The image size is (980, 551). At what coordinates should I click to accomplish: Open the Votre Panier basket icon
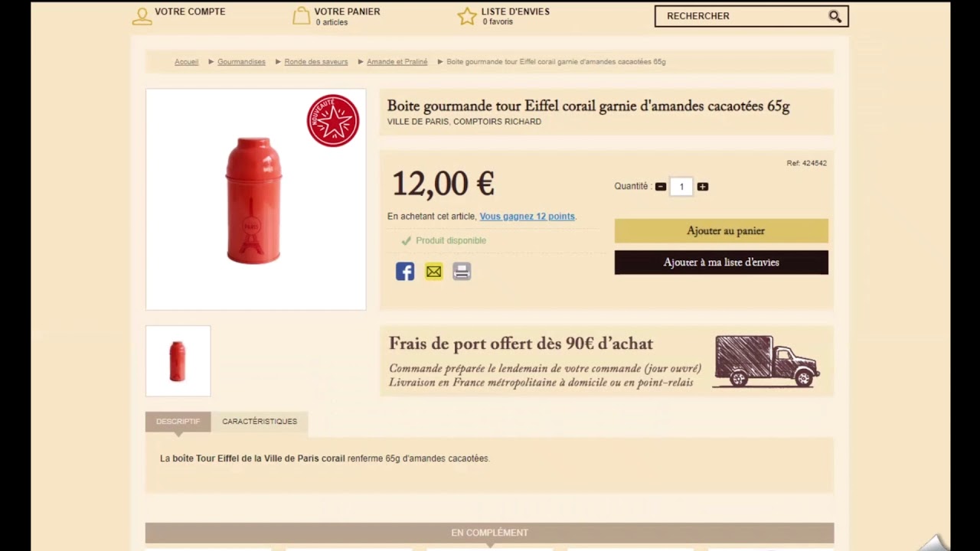302,16
